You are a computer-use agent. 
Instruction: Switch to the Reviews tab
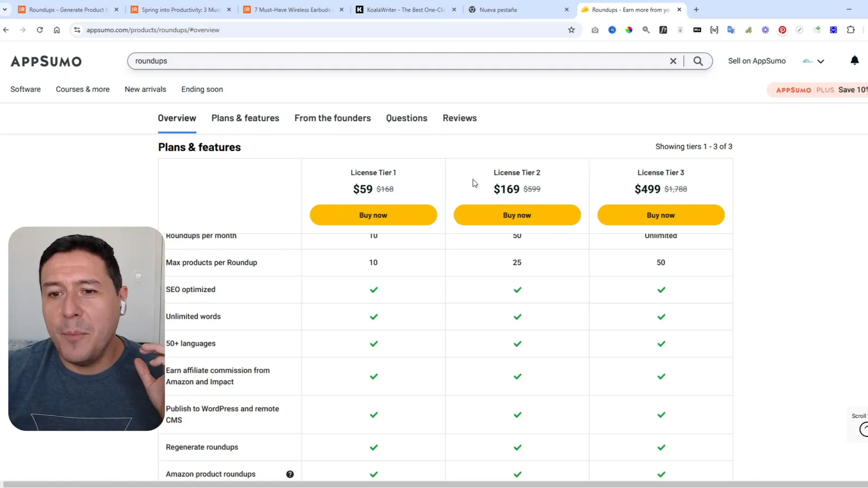click(x=459, y=118)
